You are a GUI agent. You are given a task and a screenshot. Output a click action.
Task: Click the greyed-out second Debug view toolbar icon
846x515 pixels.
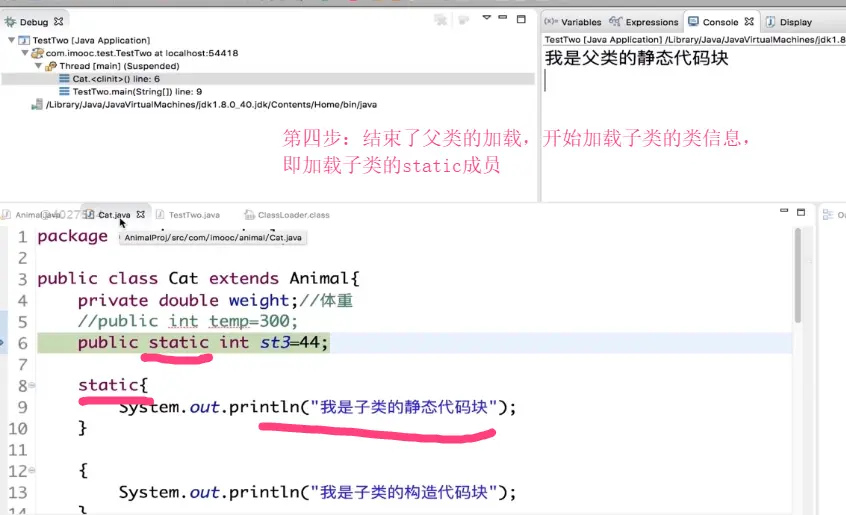[x=463, y=20]
